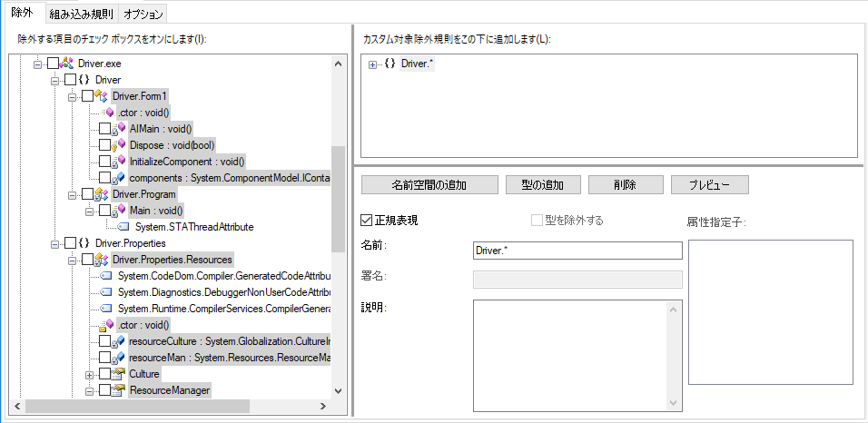Click the 削除 button
Image resolution: width=868 pixels, height=423 pixels.
point(626,185)
